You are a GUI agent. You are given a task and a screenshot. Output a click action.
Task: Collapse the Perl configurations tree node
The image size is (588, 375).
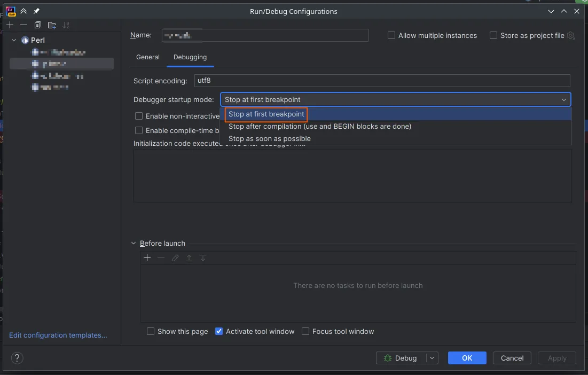coord(14,40)
